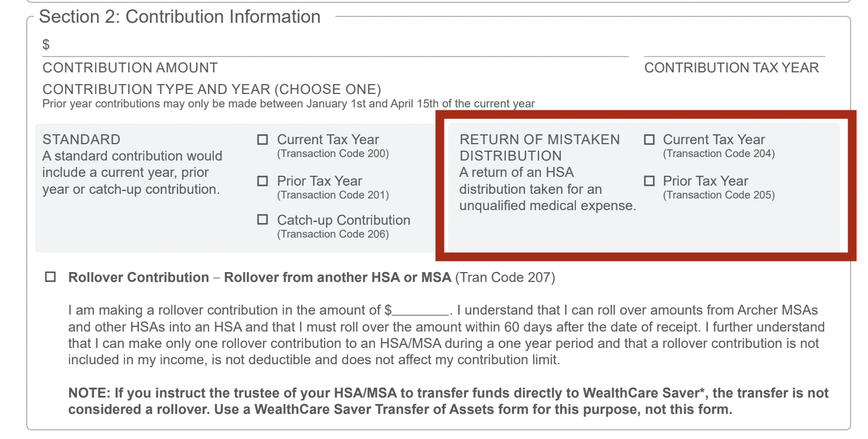Click the RETURN OF MISTAKEN DISTRIBUTION label

[x=540, y=148]
